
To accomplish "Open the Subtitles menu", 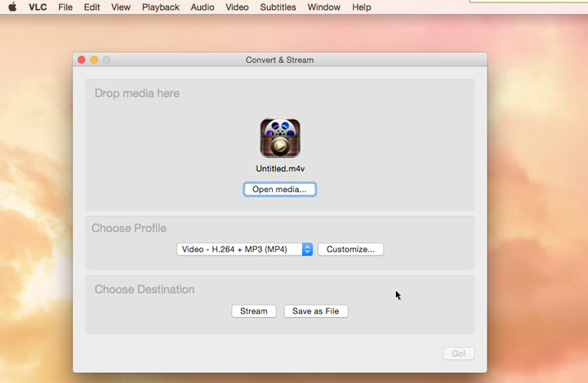I will tap(278, 7).
